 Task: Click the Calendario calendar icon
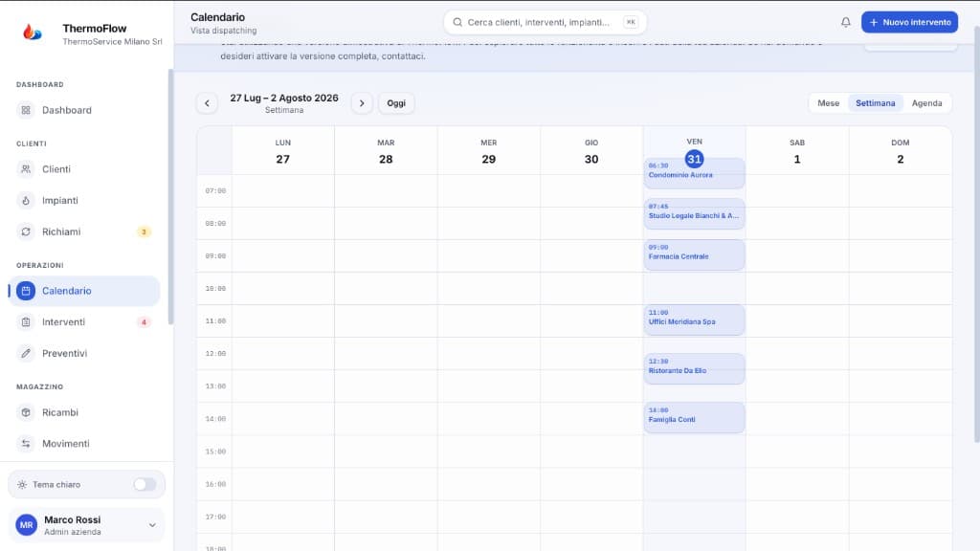pos(26,291)
